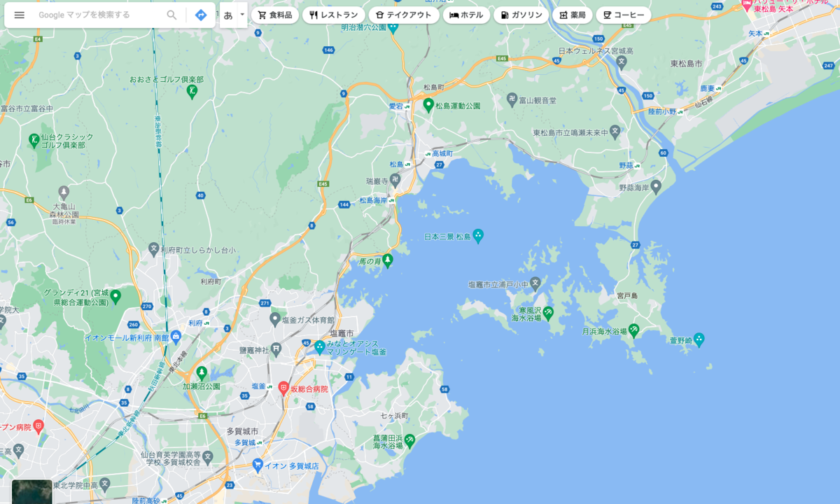Select the 食料品 category chip
This screenshot has height=504, width=840.
point(275,15)
